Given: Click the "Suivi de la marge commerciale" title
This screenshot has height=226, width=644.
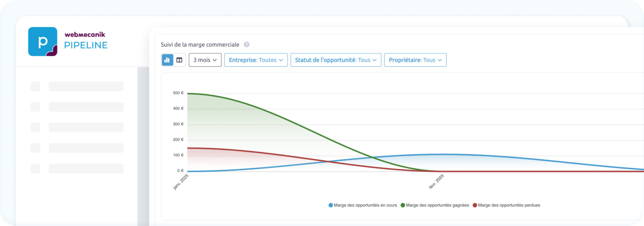Looking at the screenshot, I should [x=200, y=45].
